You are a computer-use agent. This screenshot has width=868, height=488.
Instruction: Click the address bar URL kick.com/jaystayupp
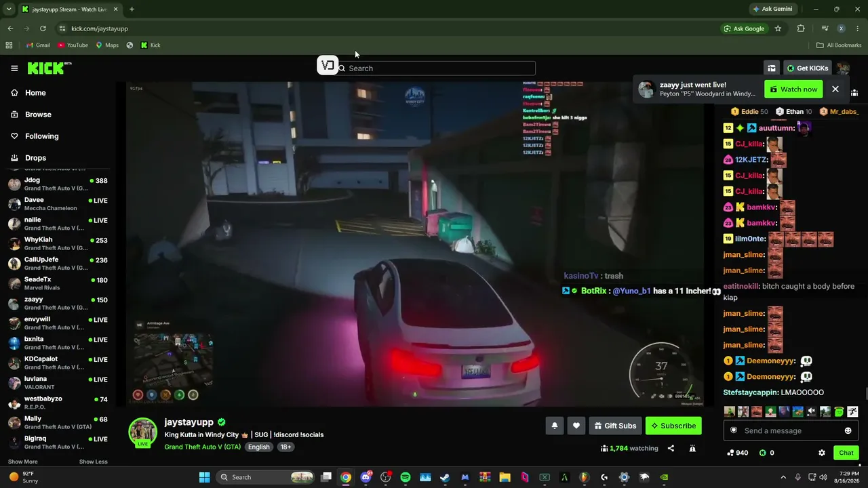(100, 28)
